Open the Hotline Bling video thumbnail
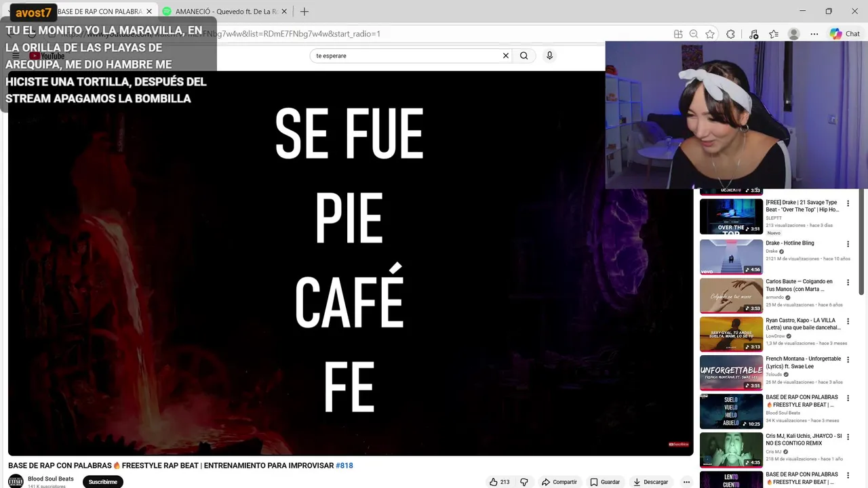The width and height of the screenshot is (868, 488). click(731, 257)
